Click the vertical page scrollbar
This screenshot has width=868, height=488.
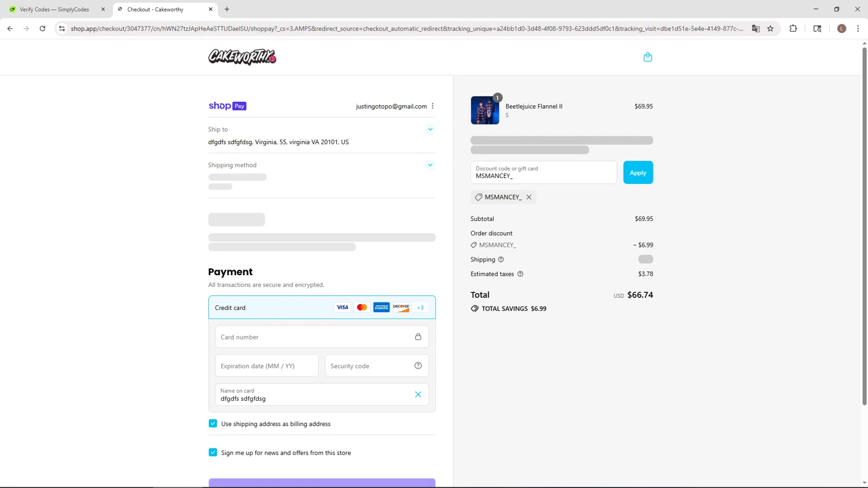coord(864,225)
